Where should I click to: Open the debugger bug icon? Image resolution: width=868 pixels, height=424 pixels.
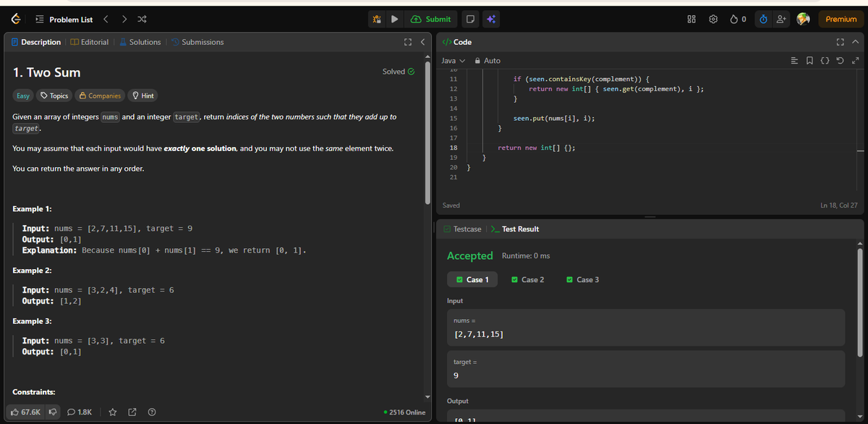[x=377, y=20]
